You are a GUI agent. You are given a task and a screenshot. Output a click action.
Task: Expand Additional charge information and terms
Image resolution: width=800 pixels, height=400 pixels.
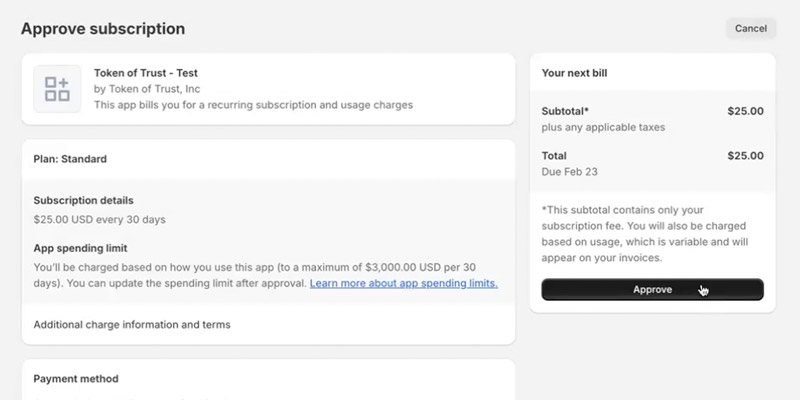click(x=132, y=324)
